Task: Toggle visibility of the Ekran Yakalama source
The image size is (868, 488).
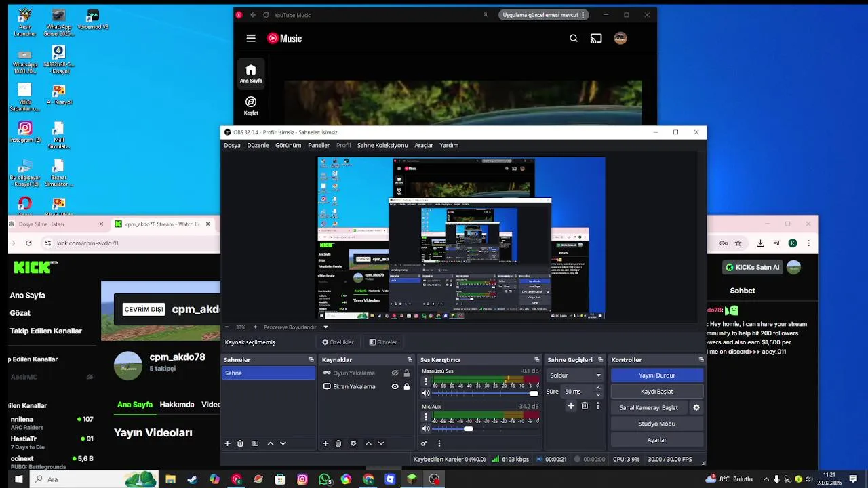Action: [x=395, y=386]
